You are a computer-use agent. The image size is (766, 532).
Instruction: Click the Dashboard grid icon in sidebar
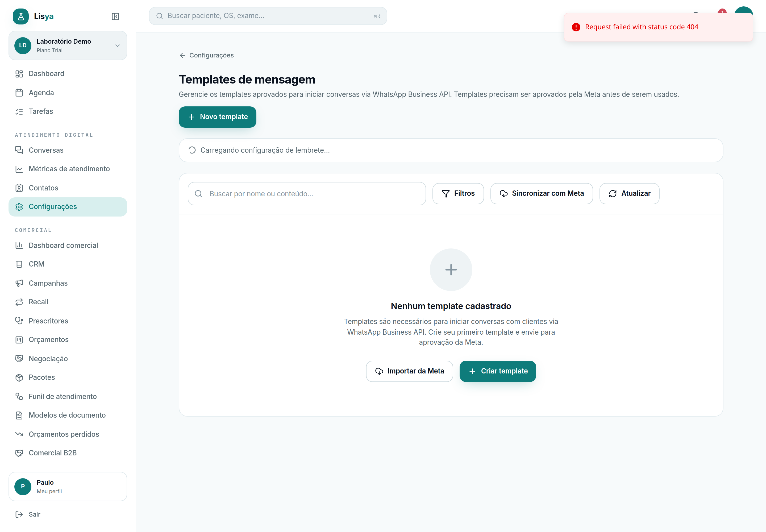tap(19, 74)
